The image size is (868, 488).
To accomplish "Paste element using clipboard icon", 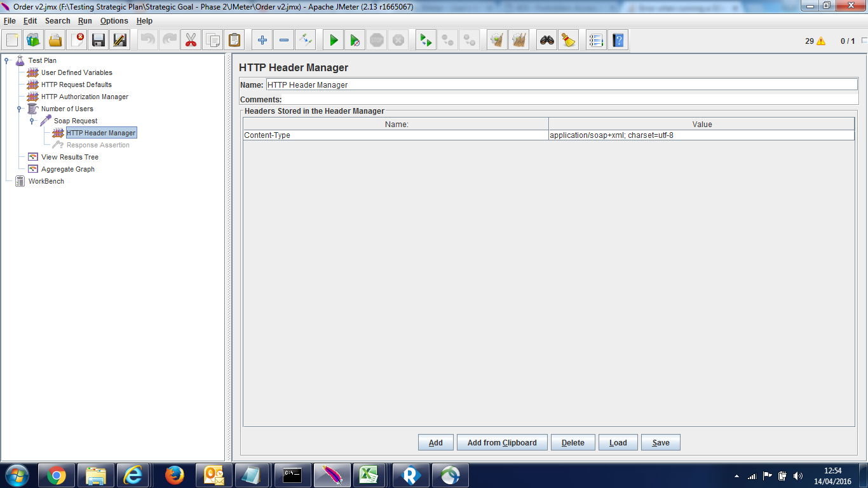I will tap(234, 41).
